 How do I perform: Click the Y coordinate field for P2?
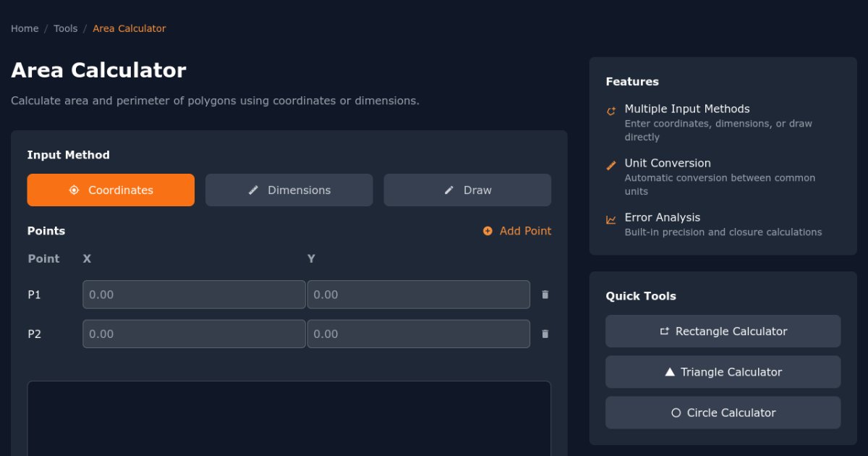pos(418,334)
